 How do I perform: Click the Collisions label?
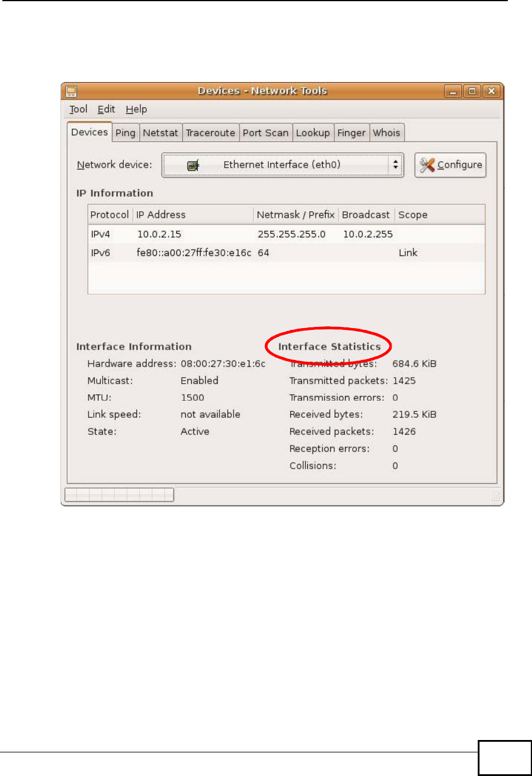point(313,466)
